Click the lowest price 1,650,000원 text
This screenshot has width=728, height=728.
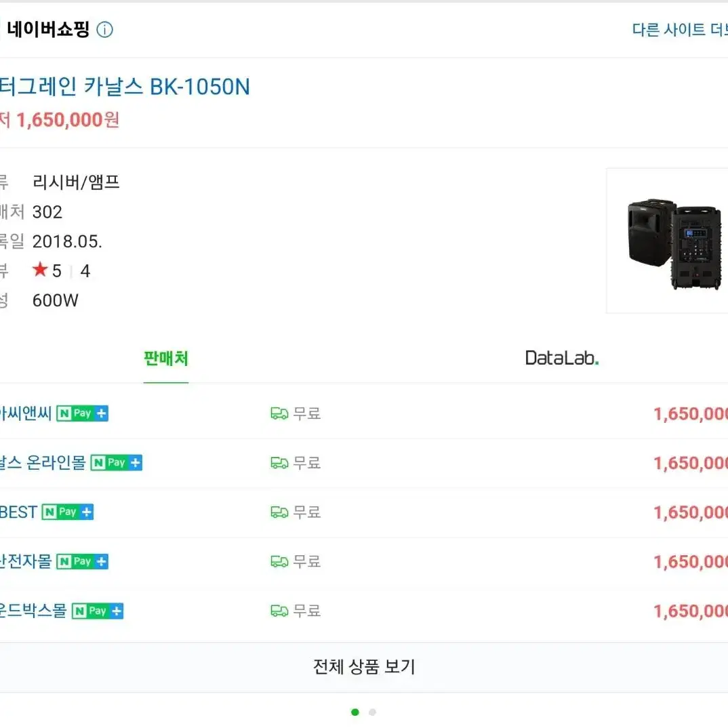(68, 120)
